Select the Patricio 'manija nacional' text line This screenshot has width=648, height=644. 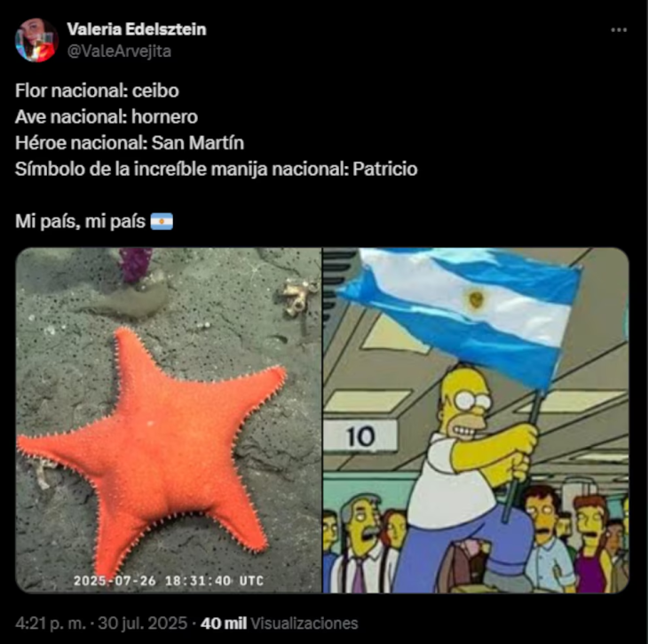coord(216,169)
